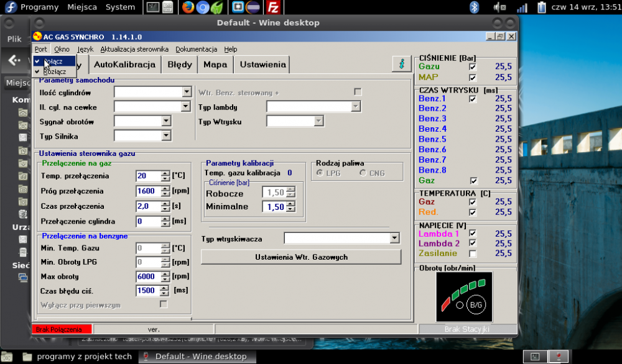This screenshot has height=364, width=622.
Task: Expand the Sygnał obrotów dropdown
Action: point(166,121)
